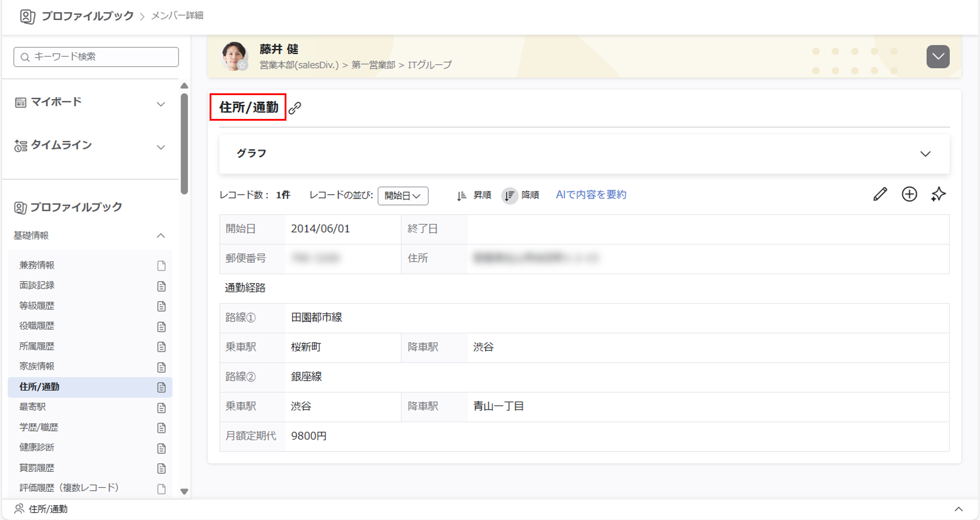Open 健康診断 sheet in the sidebar
This screenshot has width=980, height=520.
pyautogui.click(x=37, y=447)
